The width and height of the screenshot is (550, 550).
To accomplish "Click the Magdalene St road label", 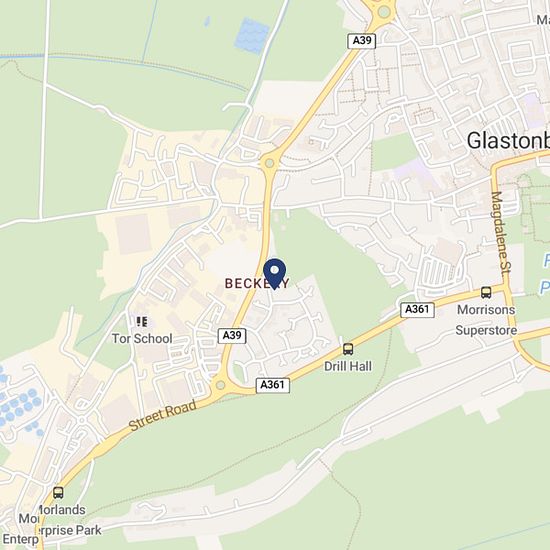I will pyautogui.click(x=502, y=232).
